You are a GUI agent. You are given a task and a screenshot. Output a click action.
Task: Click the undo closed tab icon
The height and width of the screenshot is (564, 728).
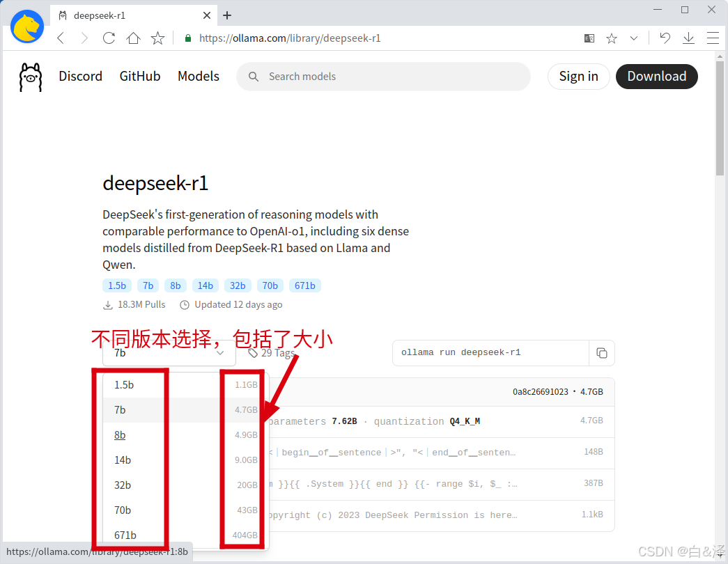click(x=665, y=38)
